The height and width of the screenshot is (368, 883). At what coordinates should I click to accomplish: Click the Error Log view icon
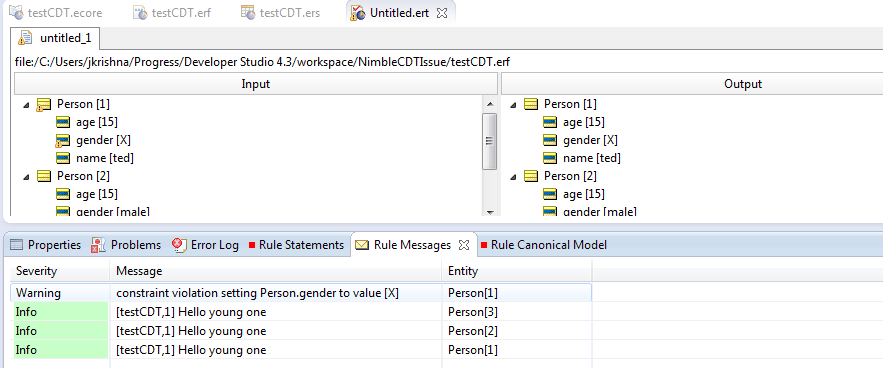click(179, 245)
